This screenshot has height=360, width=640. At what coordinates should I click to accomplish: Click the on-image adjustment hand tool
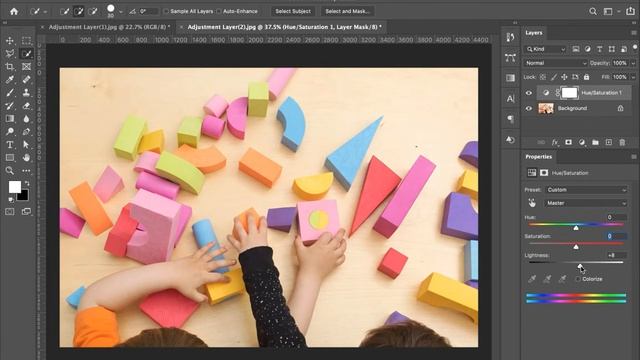tap(532, 203)
